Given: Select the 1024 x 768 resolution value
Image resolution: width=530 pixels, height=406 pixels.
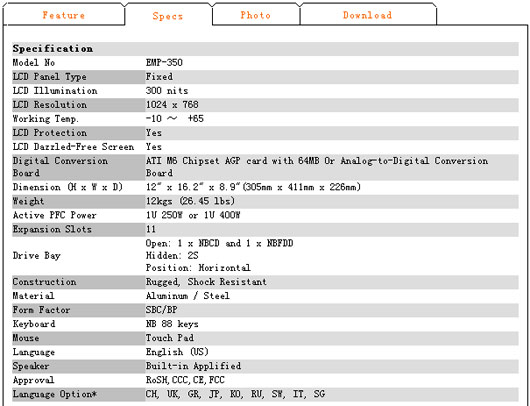Looking at the screenshot, I should click(x=172, y=105).
